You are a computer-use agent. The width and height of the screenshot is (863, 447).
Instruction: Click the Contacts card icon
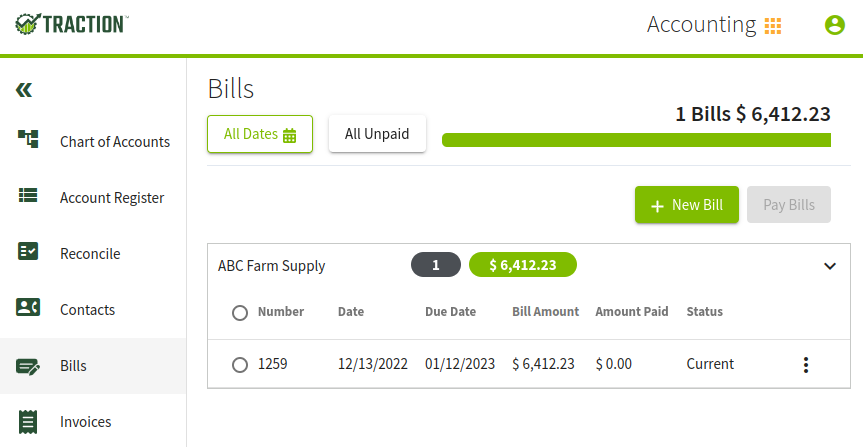pos(28,307)
